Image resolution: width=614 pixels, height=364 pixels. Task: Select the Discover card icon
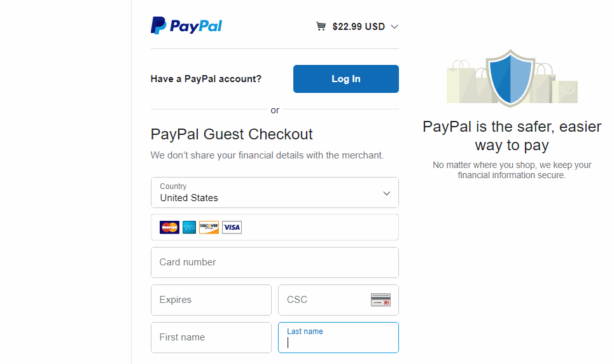click(209, 227)
